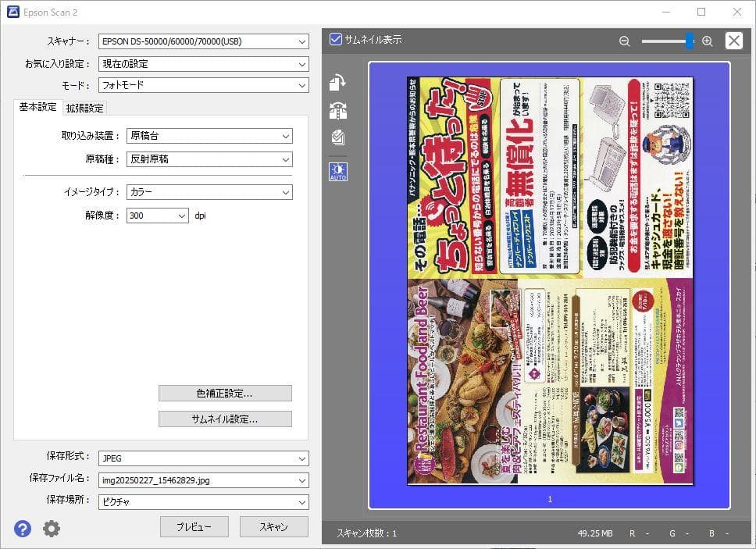
Task: Enable AUTO brightness adjustment
Action: pos(337,171)
